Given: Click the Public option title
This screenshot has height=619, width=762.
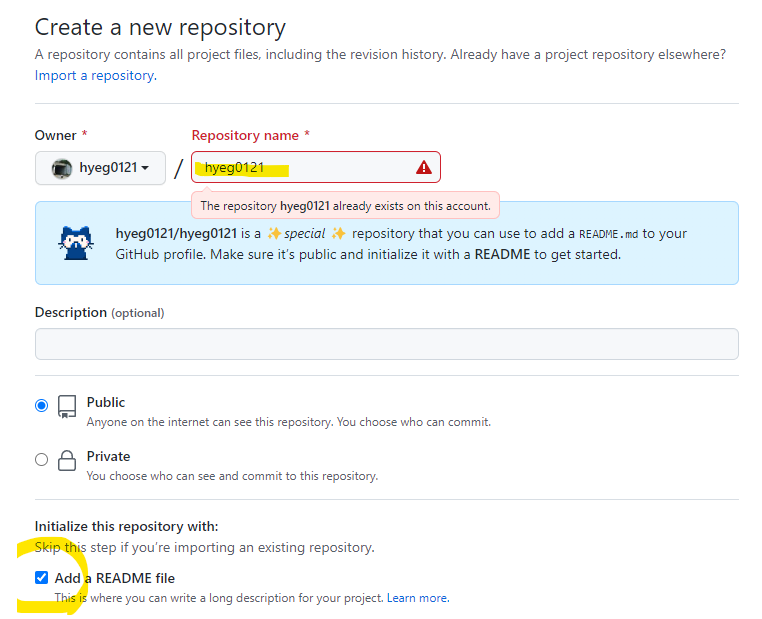Looking at the screenshot, I should [x=106, y=402].
